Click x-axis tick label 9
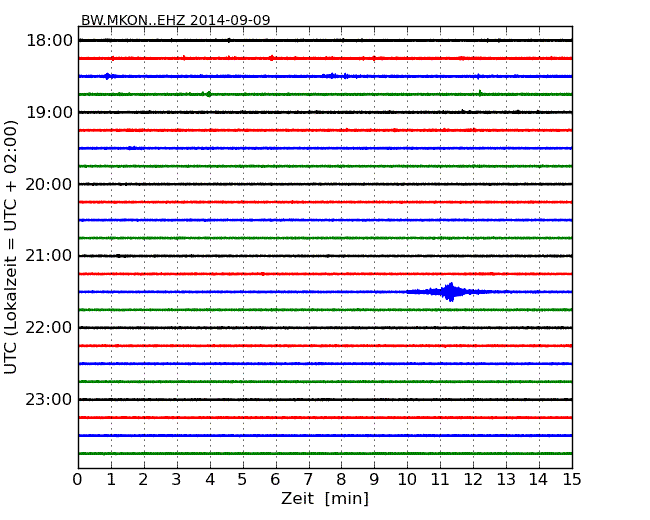Screen dimensions: 650x520 point(374,479)
